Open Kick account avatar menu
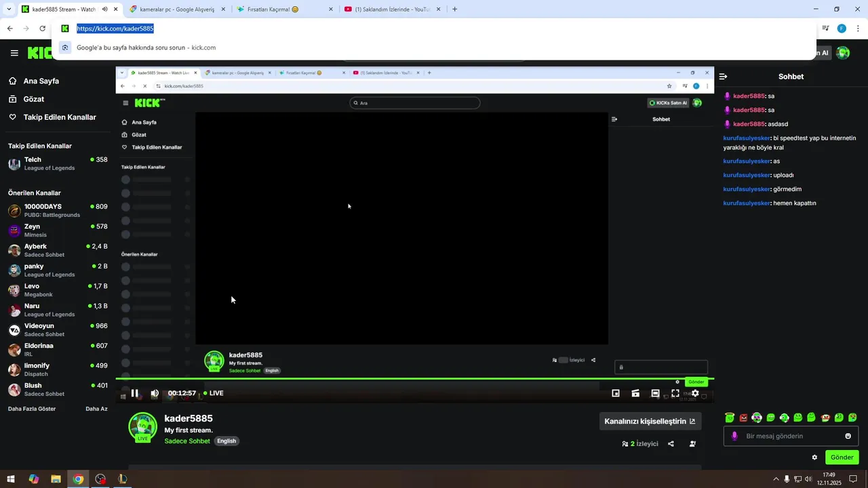This screenshot has width=868, height=488. click(843, 53)
